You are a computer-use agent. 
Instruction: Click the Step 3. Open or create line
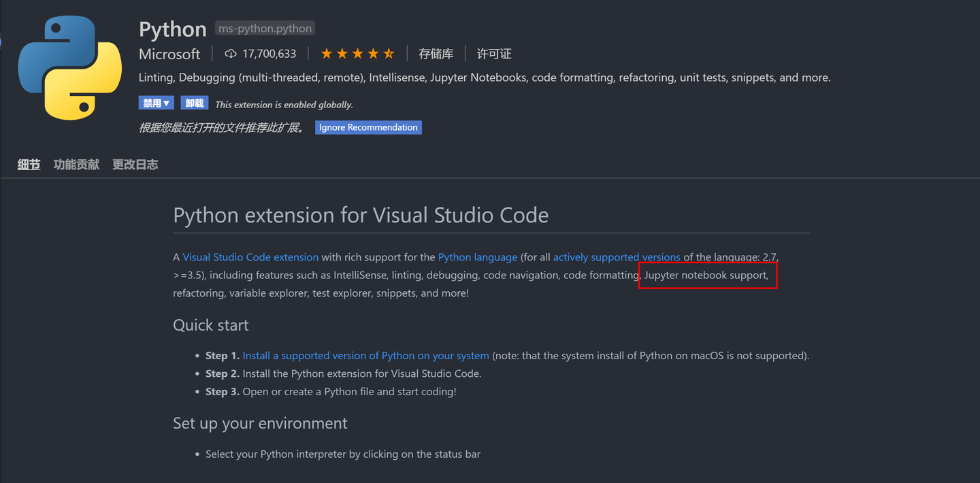pyautogui.click(x=331, y=392)
